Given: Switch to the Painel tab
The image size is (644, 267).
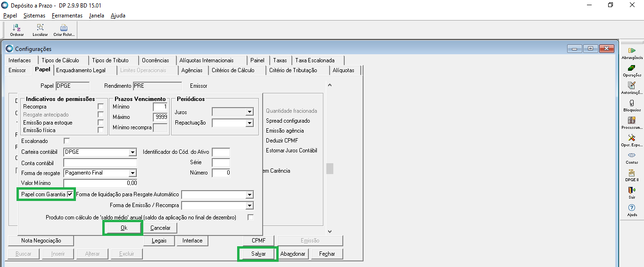Looking at the screenshot, I should click(257, 60).
